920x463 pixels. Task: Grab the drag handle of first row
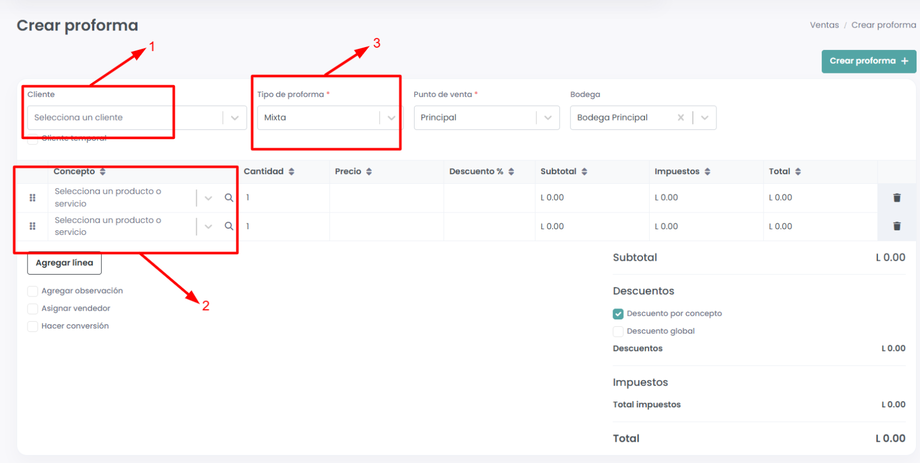[x=33, y=198]
